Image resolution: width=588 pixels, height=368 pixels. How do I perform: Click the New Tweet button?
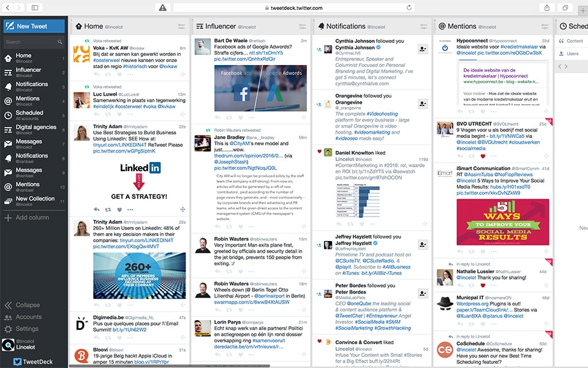pyautogui.click(x=34, y=26)
